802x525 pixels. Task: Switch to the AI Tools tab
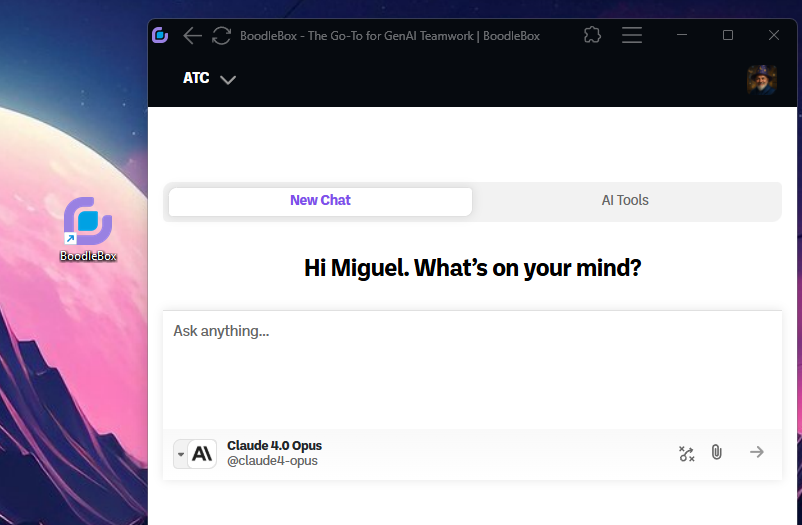pyautogui.click(x=625, y=200)
